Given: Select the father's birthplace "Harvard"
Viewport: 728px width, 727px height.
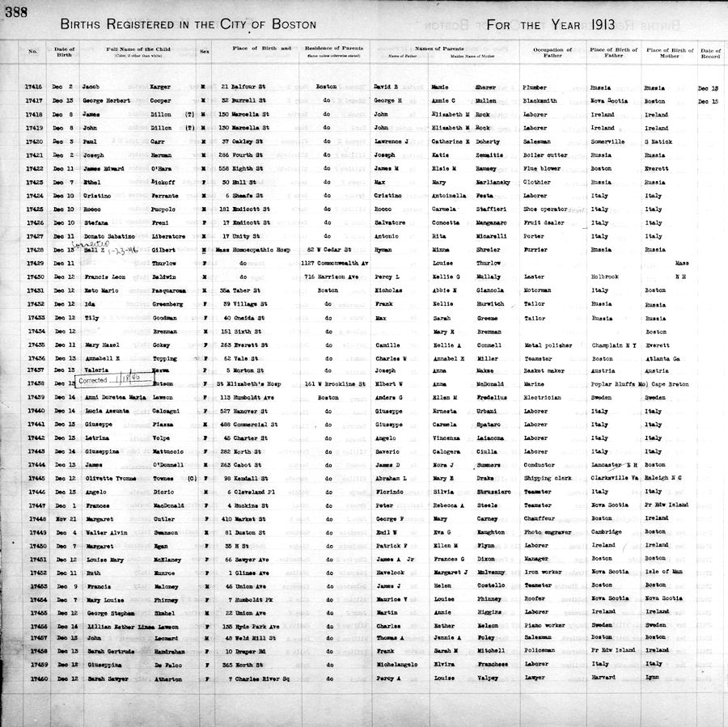Looking at the screenshot, I should 603,678.
